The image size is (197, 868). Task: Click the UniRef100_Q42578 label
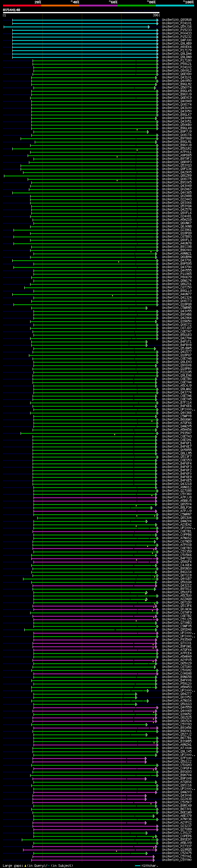(x=176, y=210)
